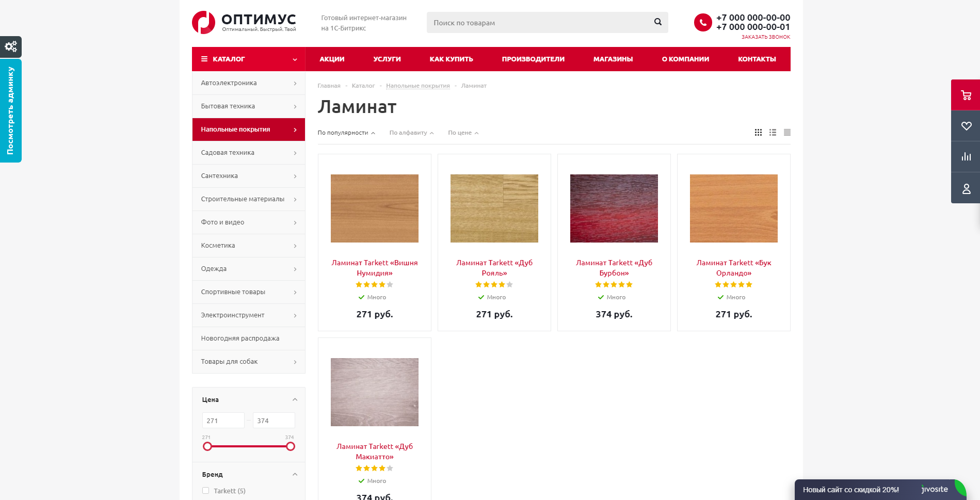Expand Бытовая техника category arrow

295,106
